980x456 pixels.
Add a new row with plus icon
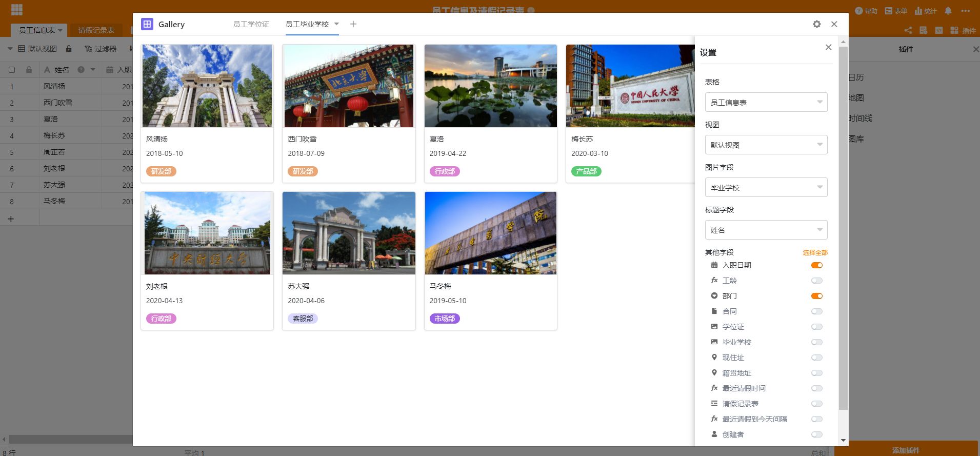tap(11, 219)
